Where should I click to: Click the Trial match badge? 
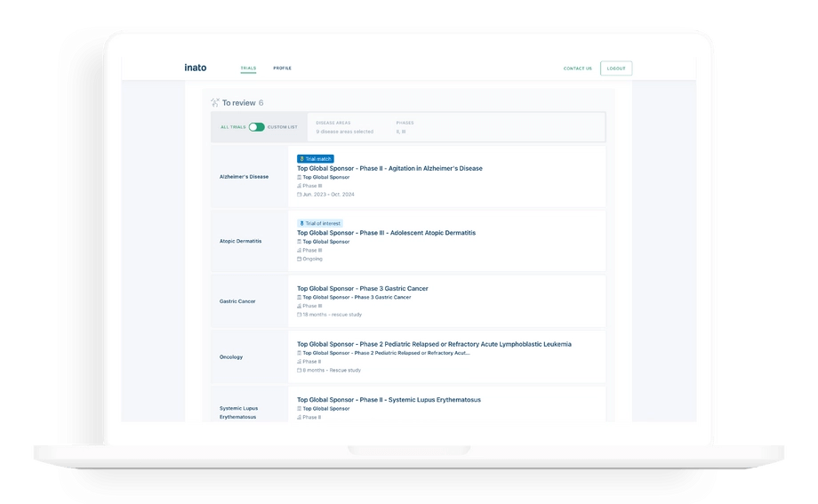(x=316, y=158)
